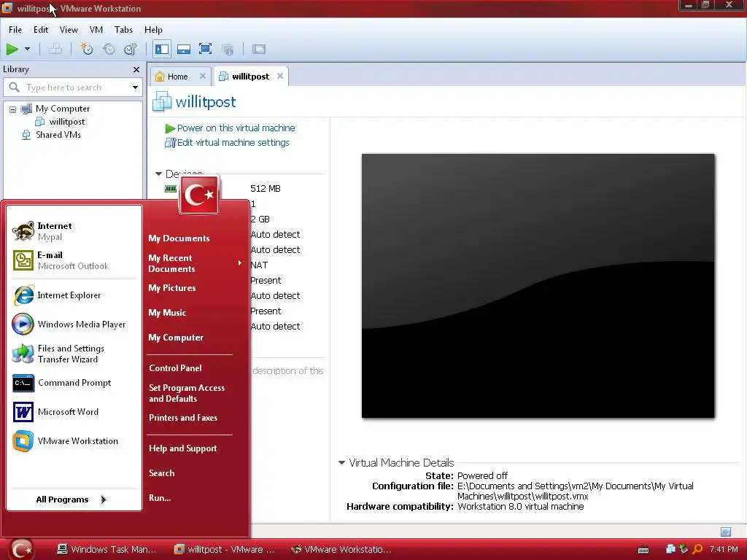Expand All Programs in Start menu
747x560 pixels.
pos(71,499)
